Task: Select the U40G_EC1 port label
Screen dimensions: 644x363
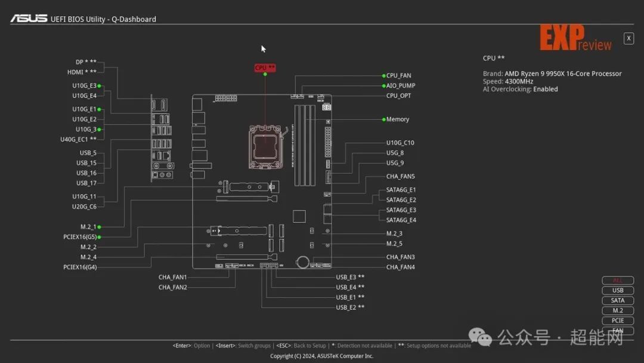Action: [79, 139]
